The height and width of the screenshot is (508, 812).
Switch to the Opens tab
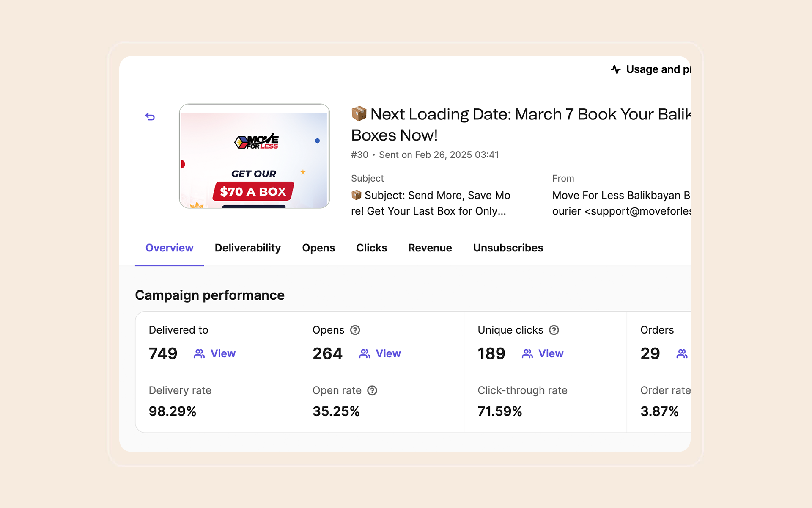[x=318, y=248]
